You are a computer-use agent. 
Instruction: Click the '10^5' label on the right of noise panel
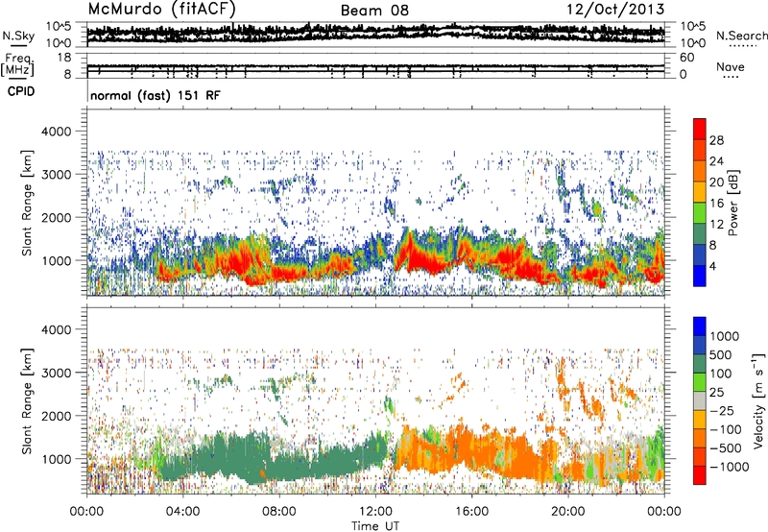(x=693, y=27)
